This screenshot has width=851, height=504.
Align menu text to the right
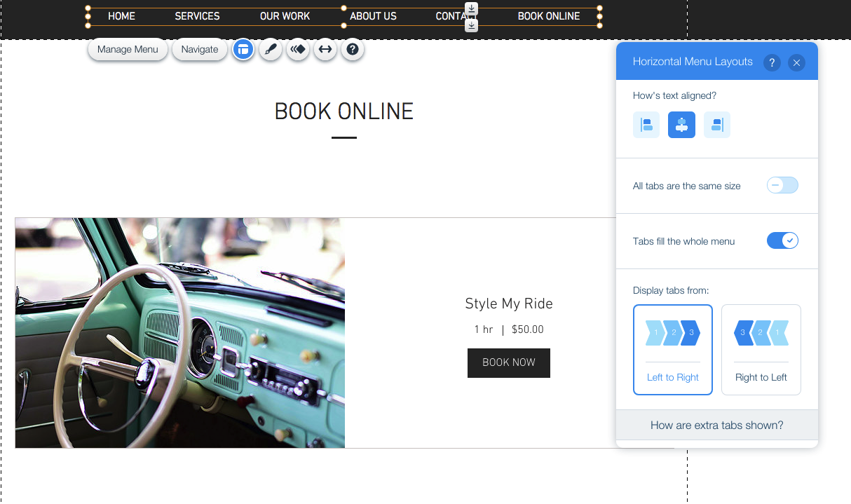[716, 125]
